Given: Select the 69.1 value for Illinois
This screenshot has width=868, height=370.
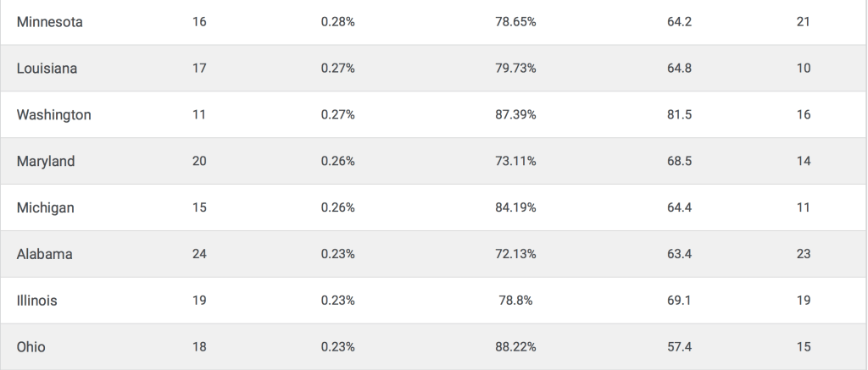Looking at the screenshot, I should [680, 300].
